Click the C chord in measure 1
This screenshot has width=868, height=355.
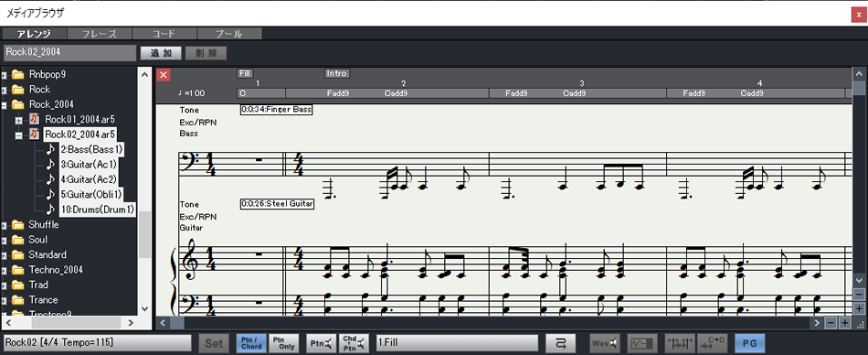(x=242, y=93)
